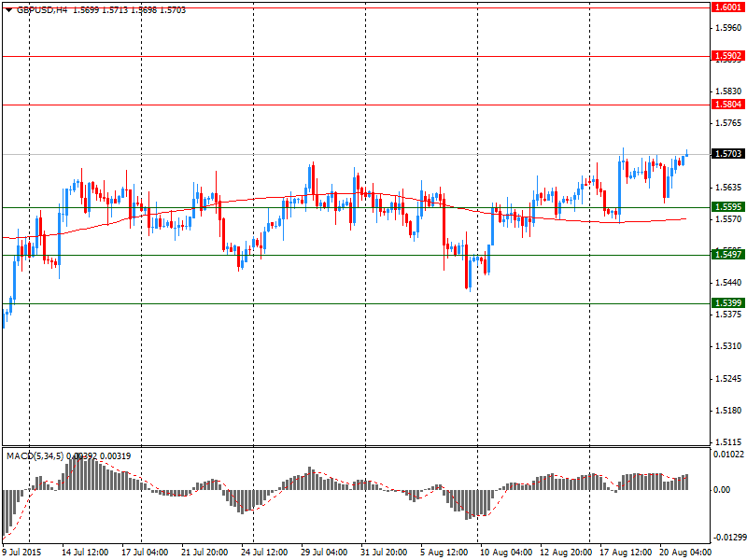Screen dimensions: 747x560
Task: Click the 1.5960 price scale value
Action: (728, 28)
